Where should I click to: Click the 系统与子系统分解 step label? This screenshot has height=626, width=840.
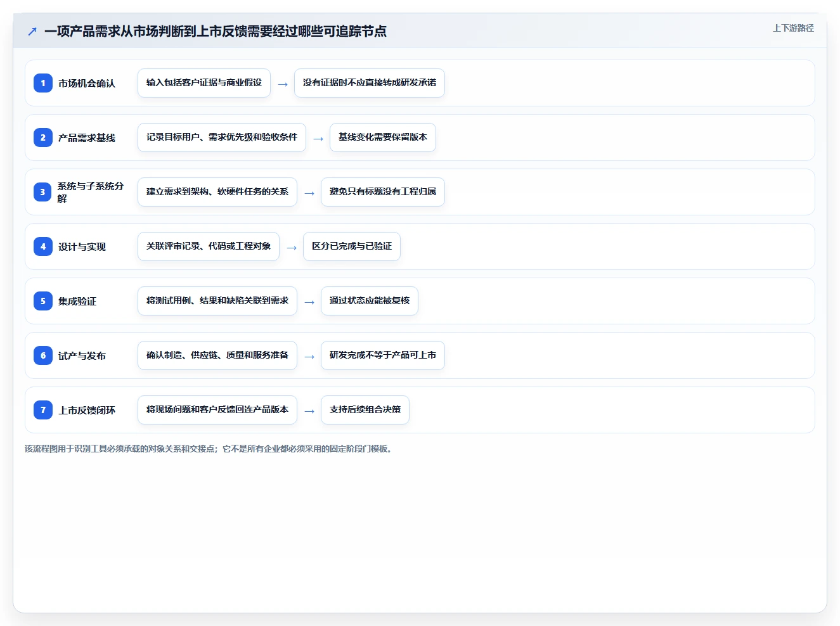(91, 192)
